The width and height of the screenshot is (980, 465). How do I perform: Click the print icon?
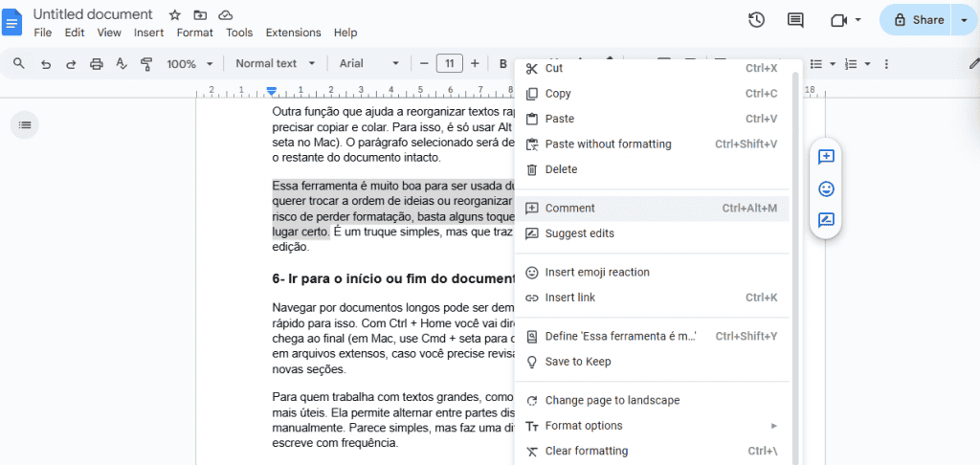tap(96, 64)
